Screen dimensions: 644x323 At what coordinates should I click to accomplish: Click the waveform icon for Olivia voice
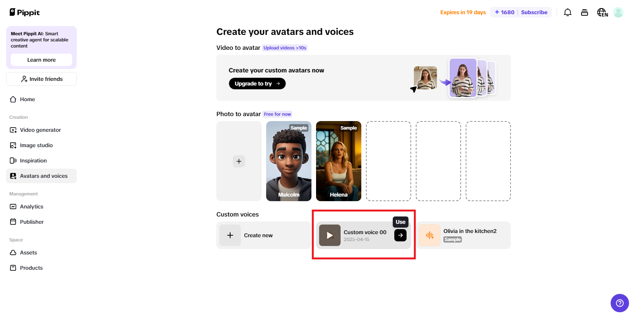click(x=430, y=235)
